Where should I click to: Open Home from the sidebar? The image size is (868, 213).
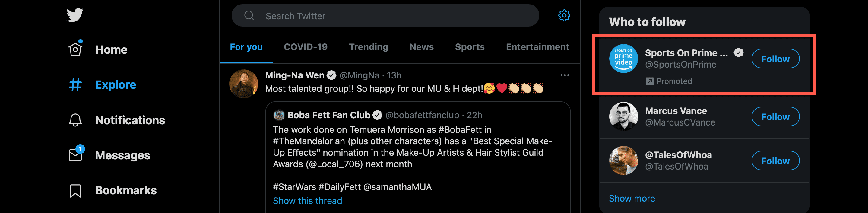pyautogui.click(x=98, y=50)
